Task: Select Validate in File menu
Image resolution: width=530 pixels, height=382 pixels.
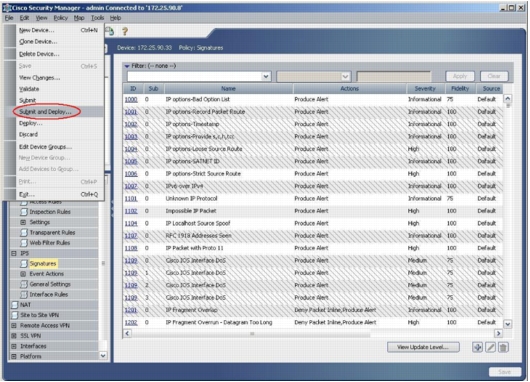Action: coord(29,89)
